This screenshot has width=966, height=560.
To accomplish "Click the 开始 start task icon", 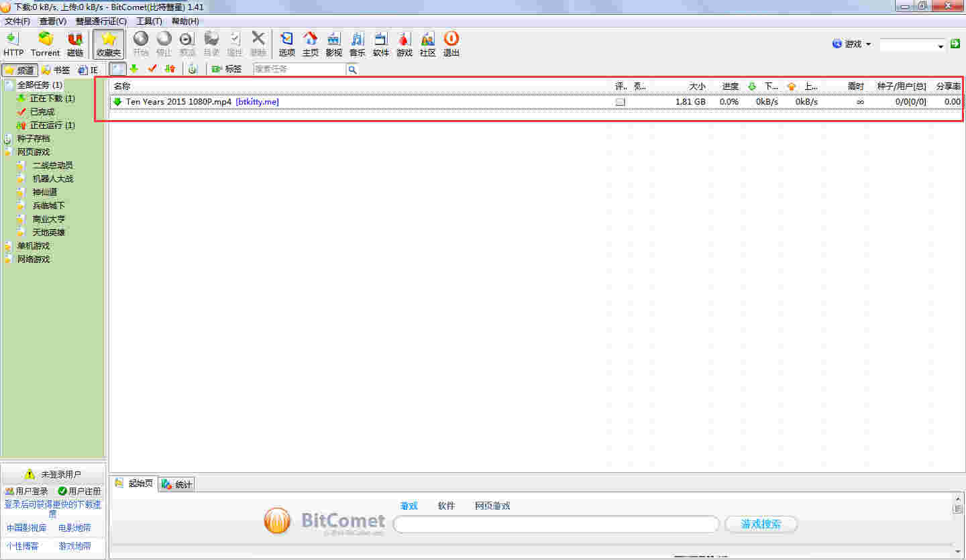I will pyautogui.click(x=141, y=44).
